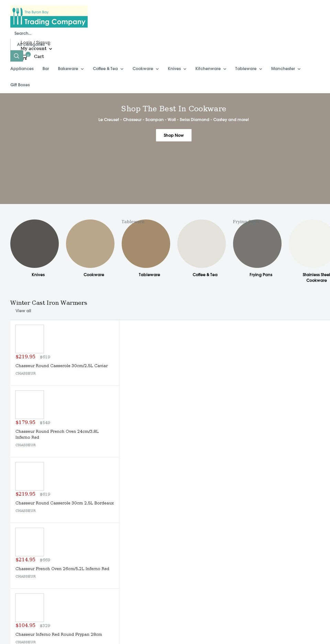Click View all under Winter Cast Iron Warmers
Screen dimensions: 330x644
(x=23, y=311)
